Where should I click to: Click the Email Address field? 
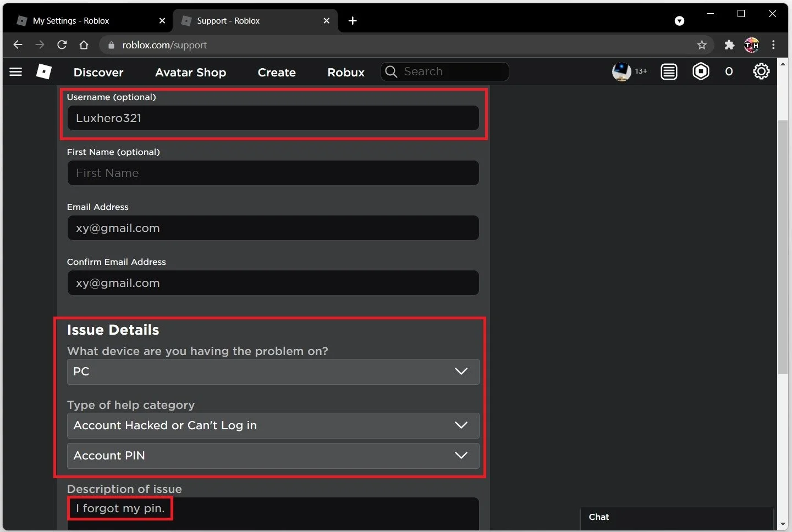click(273, 228)
